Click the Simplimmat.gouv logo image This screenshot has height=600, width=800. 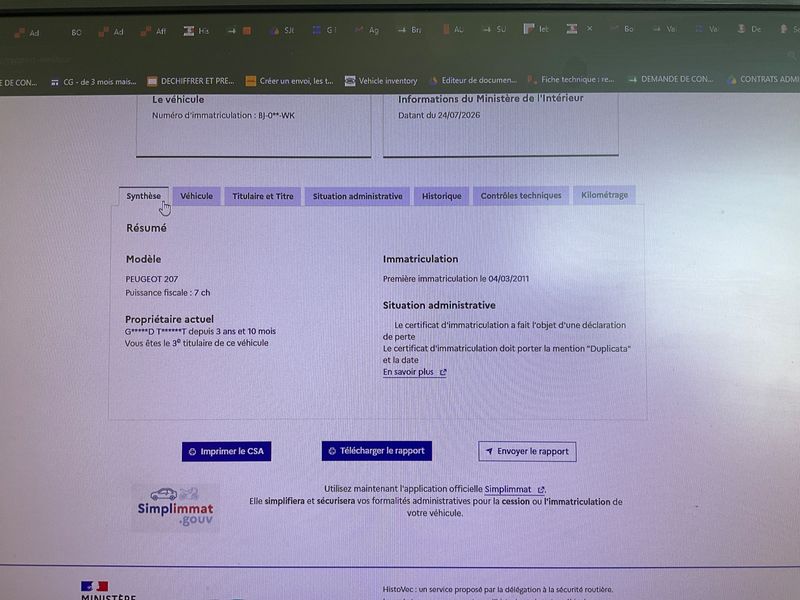tap(176, 508)
